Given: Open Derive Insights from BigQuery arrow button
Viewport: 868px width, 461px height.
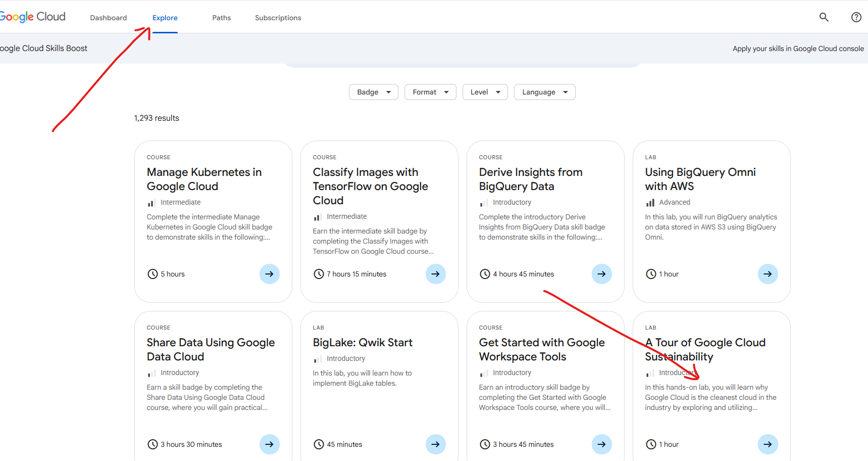Looking at the screenshot, I should click(x=602, y=274).
